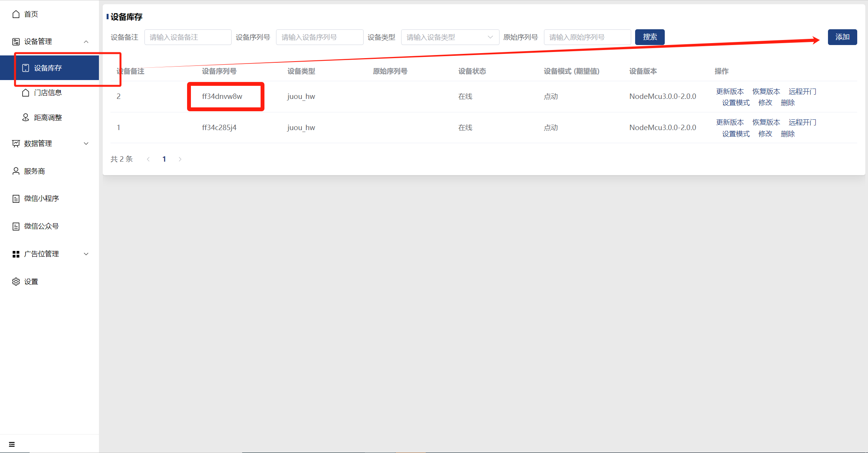The image size is (868, 453).
Task: Open 门店信息 via its store icon
Action: (x=25, y=92)
